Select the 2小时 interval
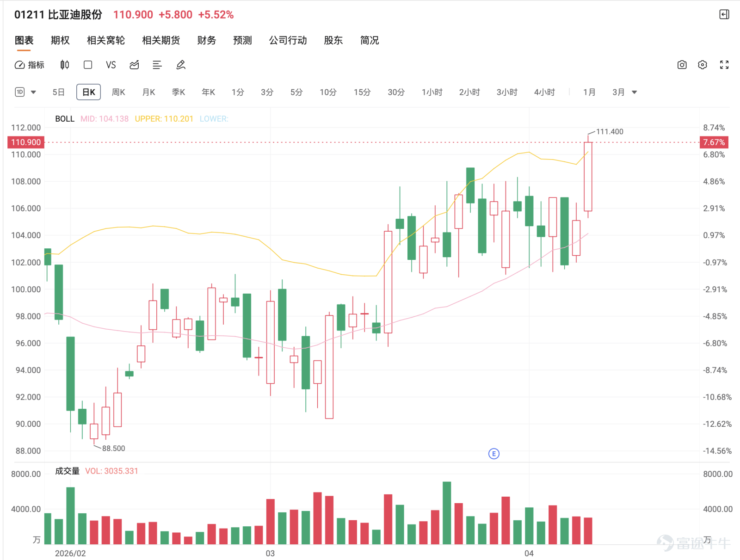This screenshot has width=740, height=560. (469, 92)
